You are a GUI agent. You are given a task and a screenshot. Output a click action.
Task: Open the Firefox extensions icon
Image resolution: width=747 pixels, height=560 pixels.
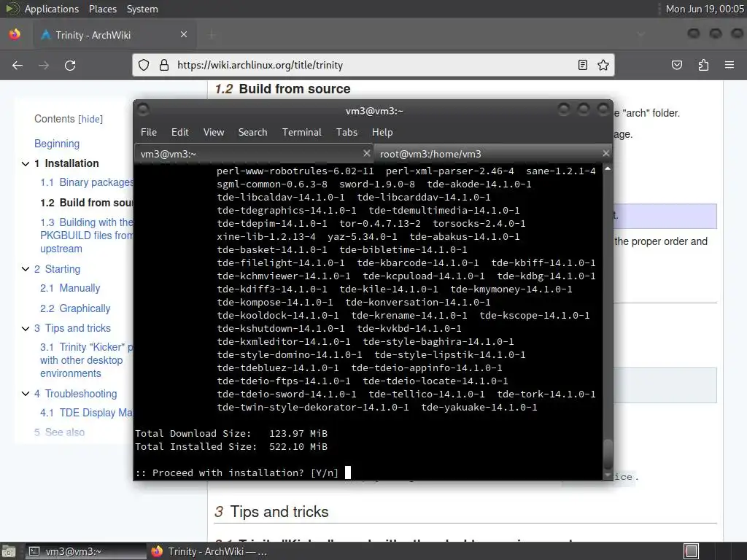click(x=703, y=65)
